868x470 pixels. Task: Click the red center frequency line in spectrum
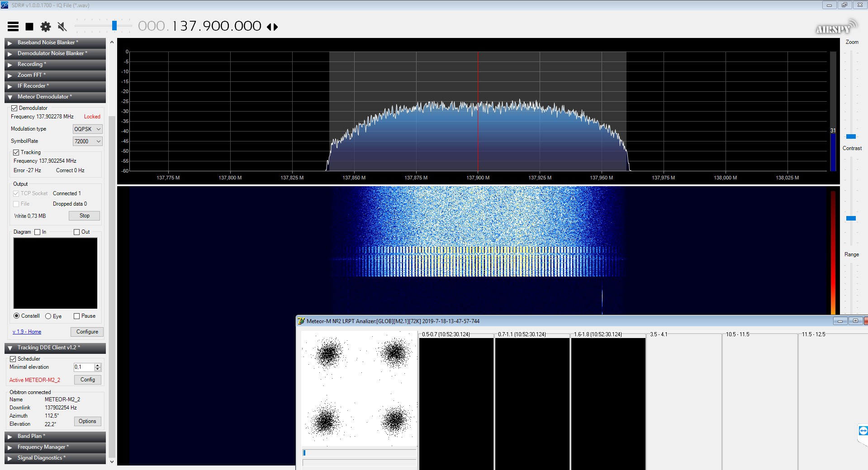(478, 111)
